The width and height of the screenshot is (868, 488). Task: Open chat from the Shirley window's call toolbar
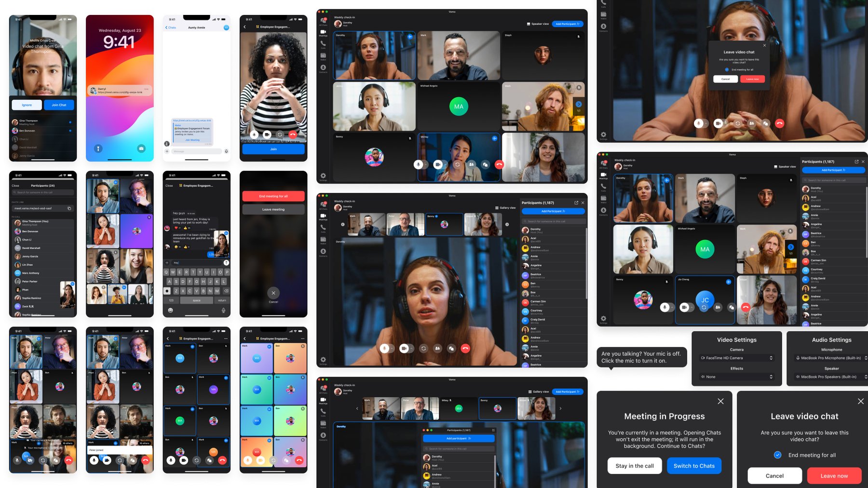485,164
